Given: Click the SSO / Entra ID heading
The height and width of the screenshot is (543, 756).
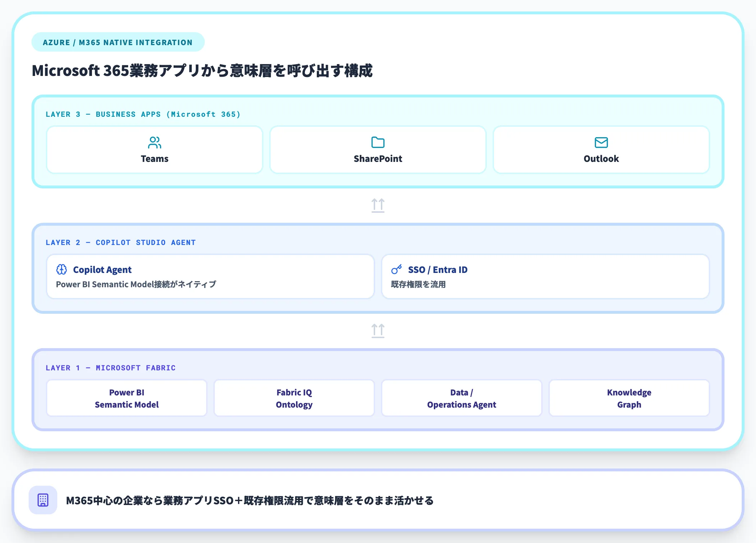Looking at the screenshot, I should pyautogui.click(x=437, y=270).
